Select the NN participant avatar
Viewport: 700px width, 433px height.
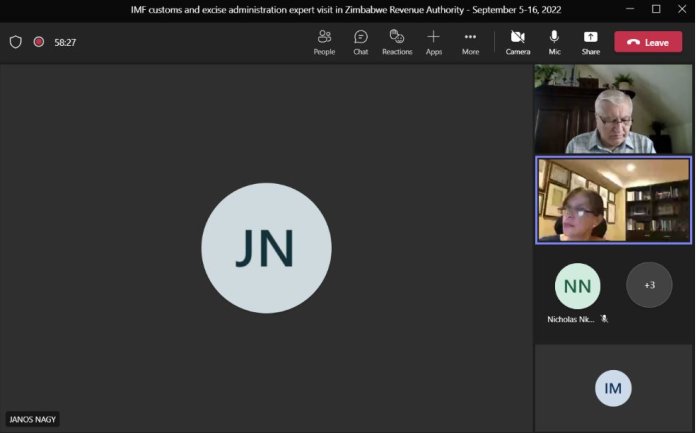(x=578, y=286)
